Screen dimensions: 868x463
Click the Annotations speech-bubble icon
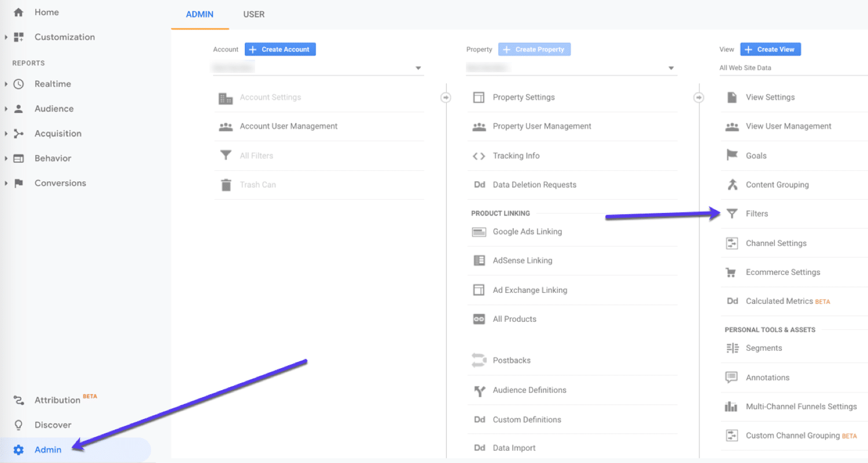pos(731,377)
